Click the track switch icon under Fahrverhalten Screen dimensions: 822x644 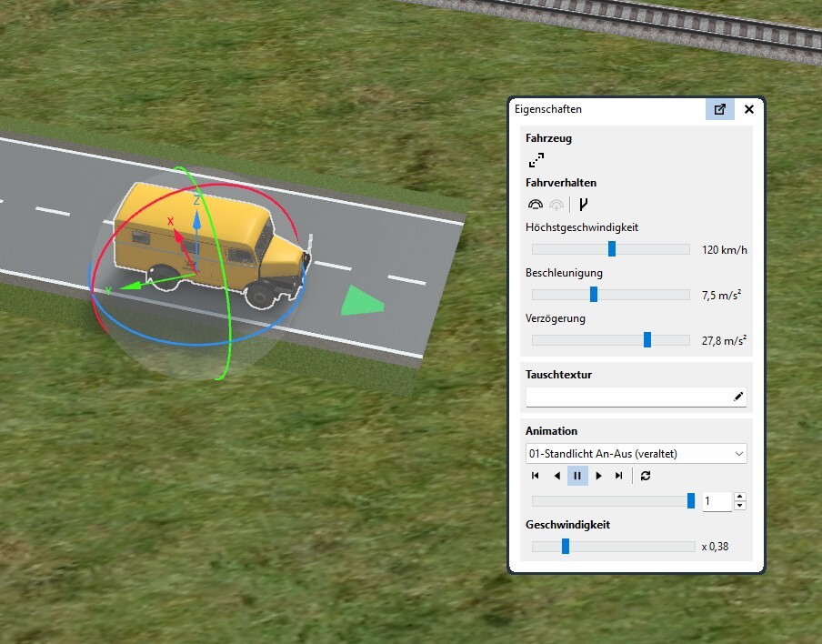[x=583, y=205]
